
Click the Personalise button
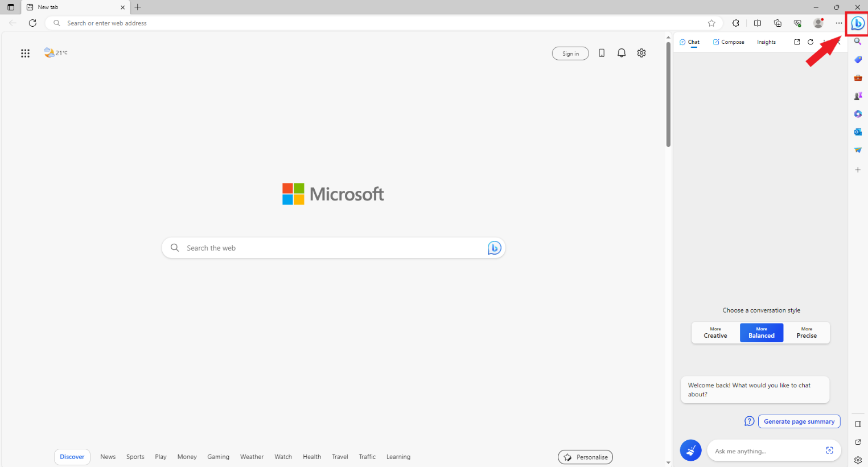click(x=585, y=457)
